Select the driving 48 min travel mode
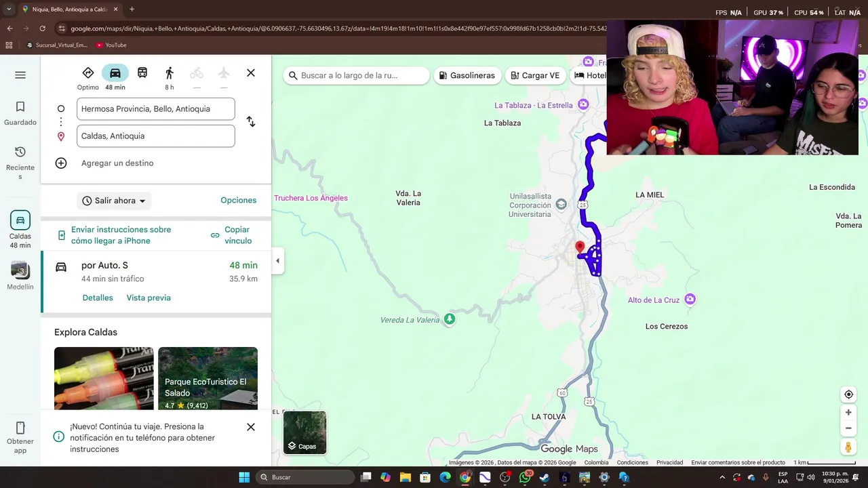The image size is (868, 488). [x=115, y=77]
